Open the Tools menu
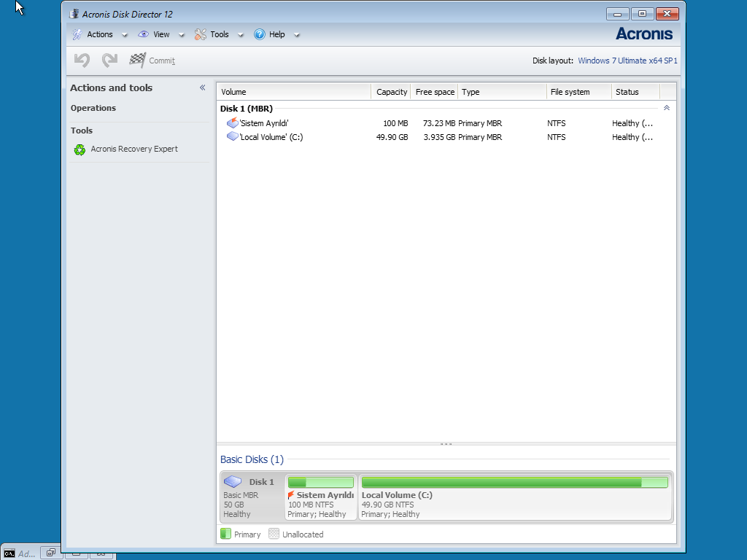747x560 pixels. point(219,34)
